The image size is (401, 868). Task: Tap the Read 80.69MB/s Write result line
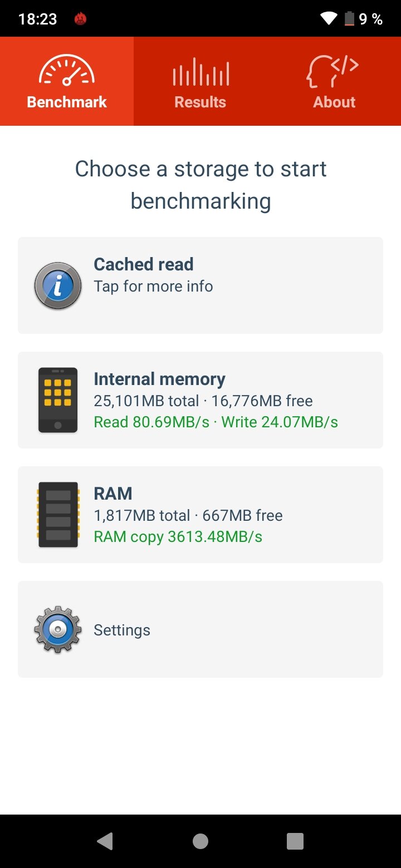216,422
